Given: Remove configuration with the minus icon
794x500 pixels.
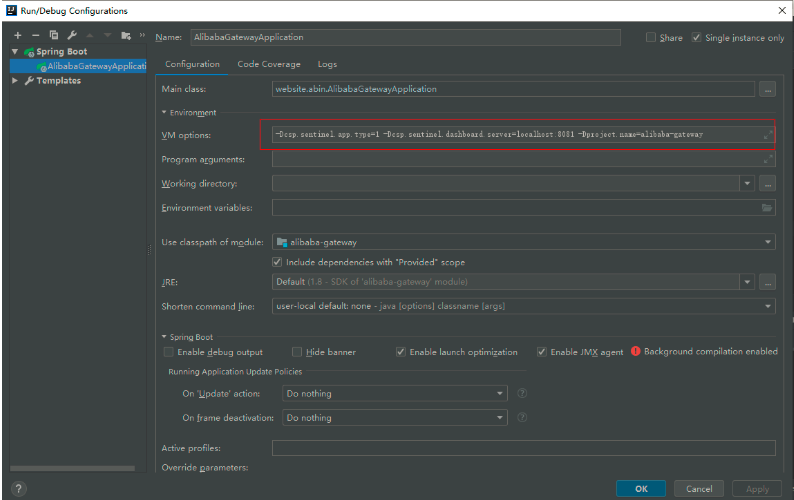Looking at the screenshot, I should tap(35, 35).
